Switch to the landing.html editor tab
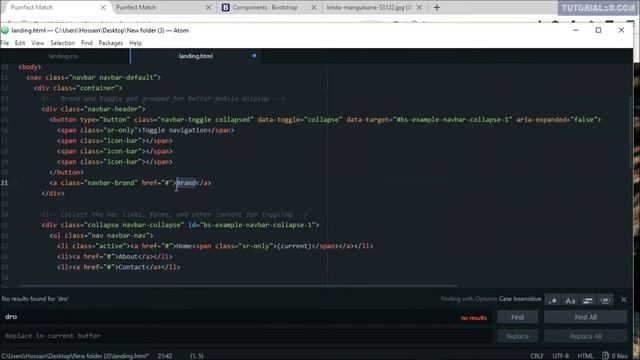The height and width of the screenshot is (360, 640). click(196, 56)
